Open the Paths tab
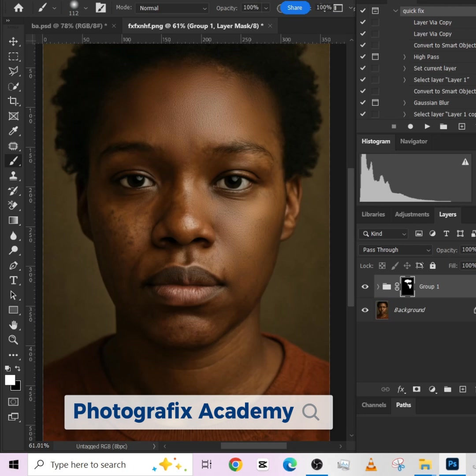 tap(403, 405)
